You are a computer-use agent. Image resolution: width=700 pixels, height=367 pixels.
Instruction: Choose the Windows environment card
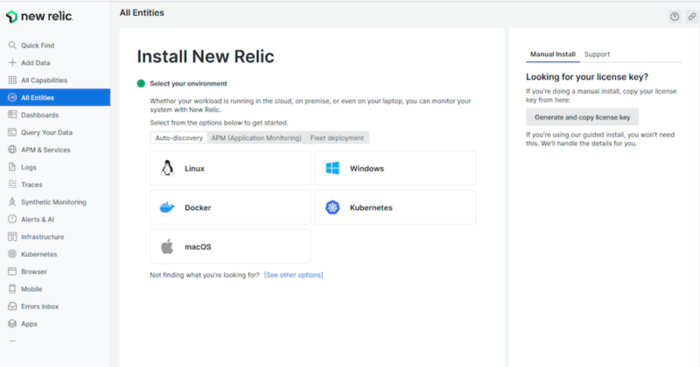click(396, 168)
